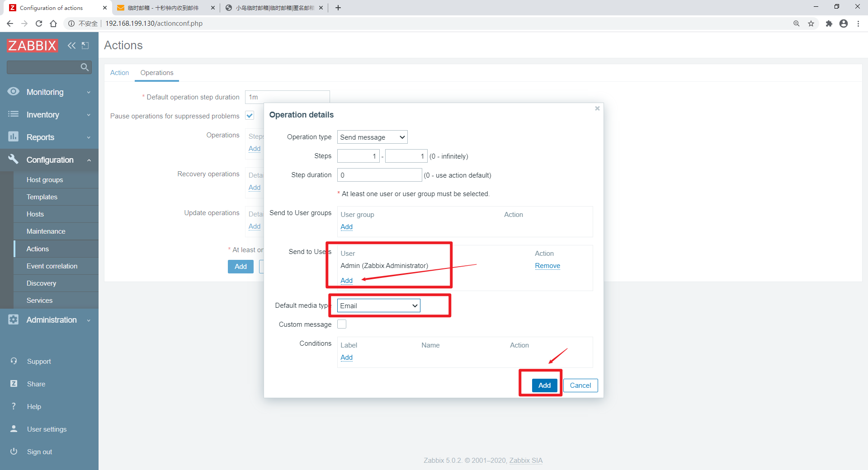This screenshot has width=868, height=470.
Task: Click Inventory list icon
Action: (14, 114)
